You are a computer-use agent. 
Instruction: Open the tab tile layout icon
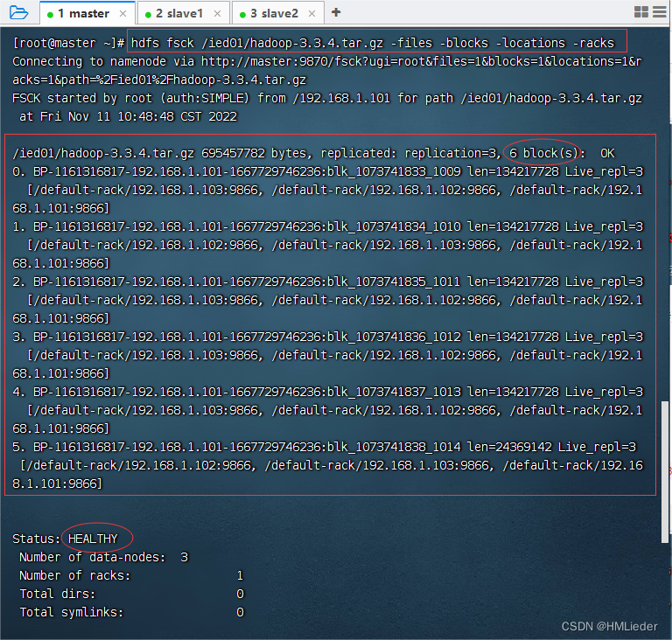(641, 12)
